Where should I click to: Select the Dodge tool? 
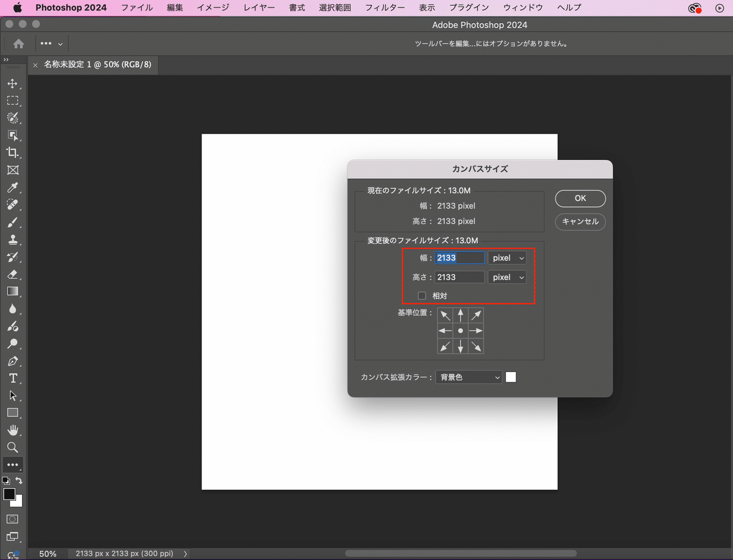coord(13,343)
